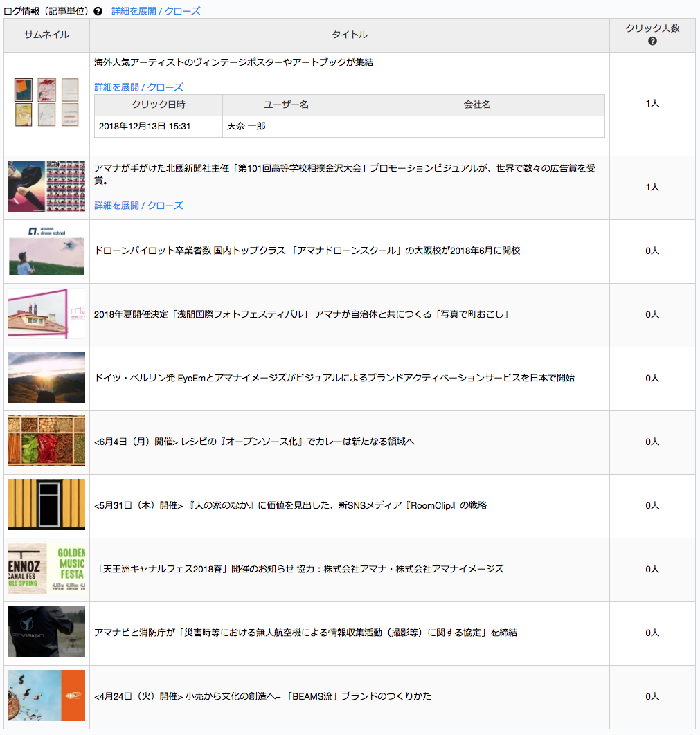Screen dimensions: 700x735
Task: Collapse details for vintage poster article
Action: point(138,87)
